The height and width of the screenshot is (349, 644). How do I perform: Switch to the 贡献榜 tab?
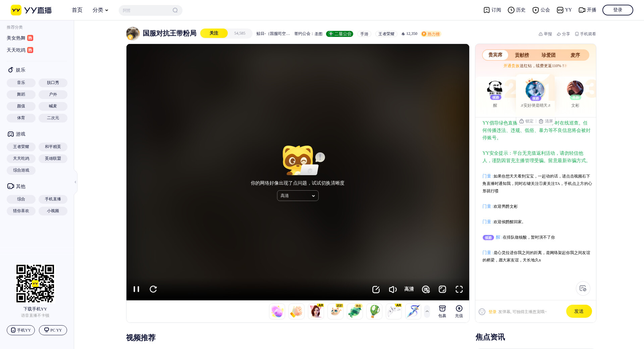point(522,55)
